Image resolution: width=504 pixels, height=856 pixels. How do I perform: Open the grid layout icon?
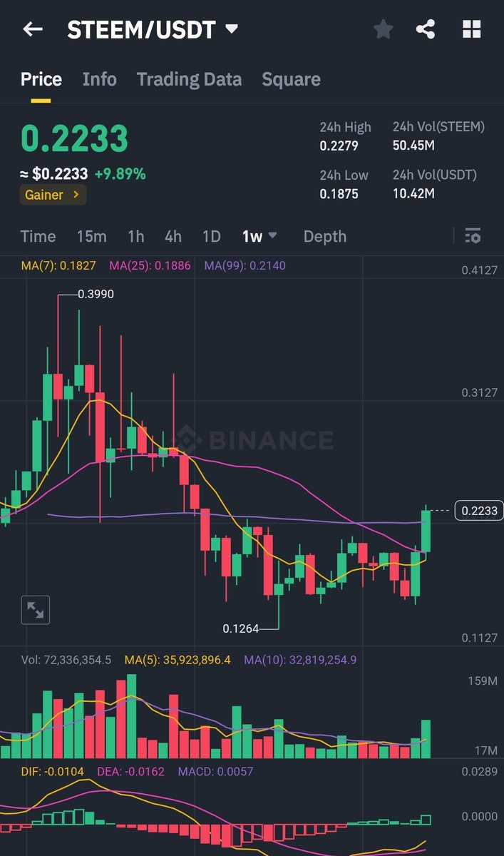point(472,29)
